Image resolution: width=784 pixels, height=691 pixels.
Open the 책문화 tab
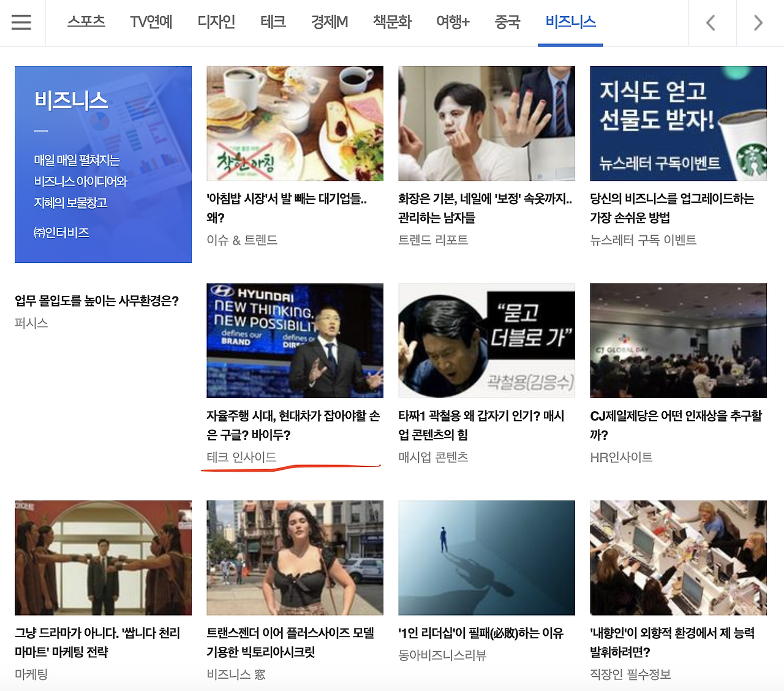point(391,21)
